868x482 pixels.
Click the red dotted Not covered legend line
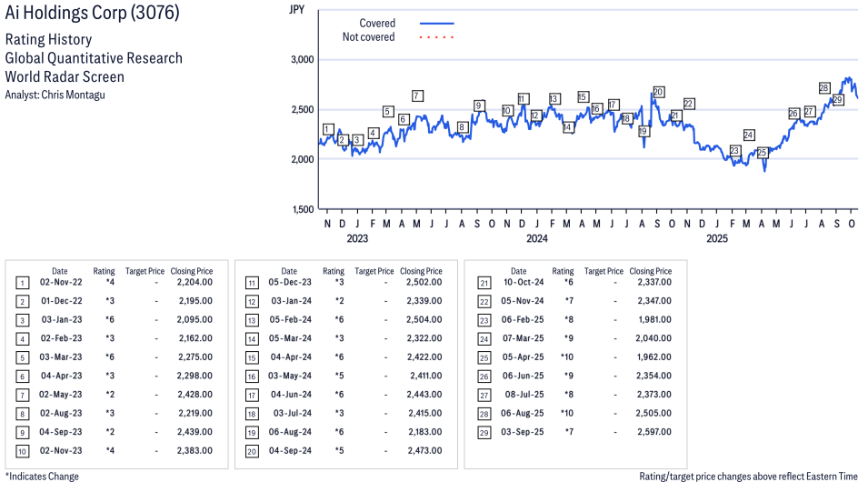tap(436, 37)
